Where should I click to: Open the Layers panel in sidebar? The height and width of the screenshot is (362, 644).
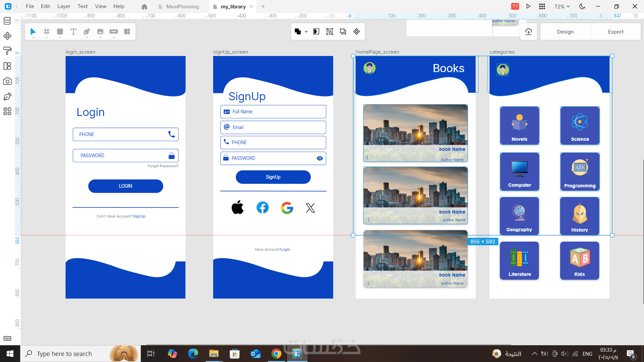pyautogui.click(x=7, y=21)
